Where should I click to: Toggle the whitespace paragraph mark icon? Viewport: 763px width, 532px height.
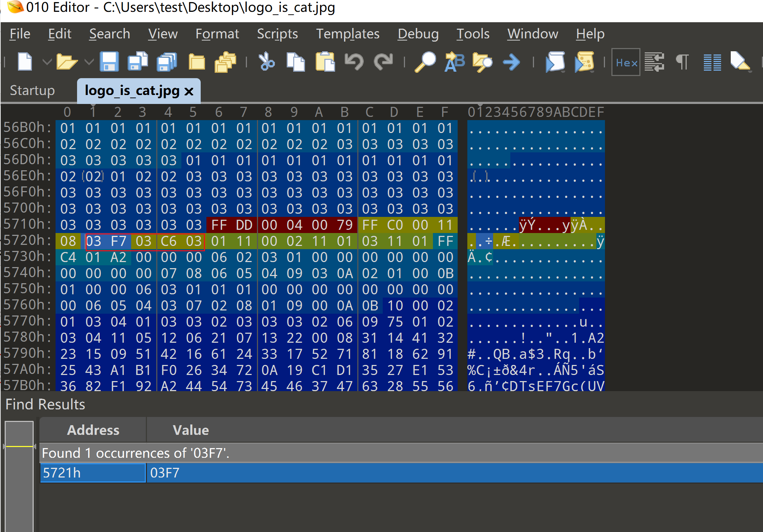683,62
